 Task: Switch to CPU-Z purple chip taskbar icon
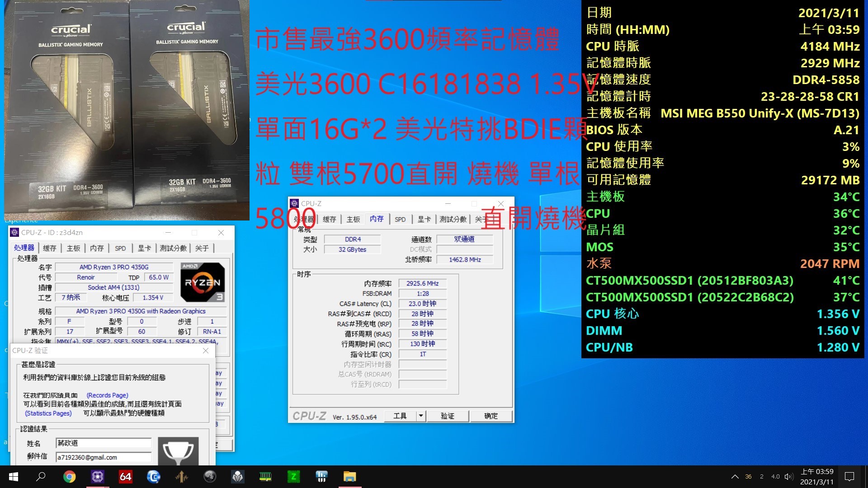tap(97, 477)
